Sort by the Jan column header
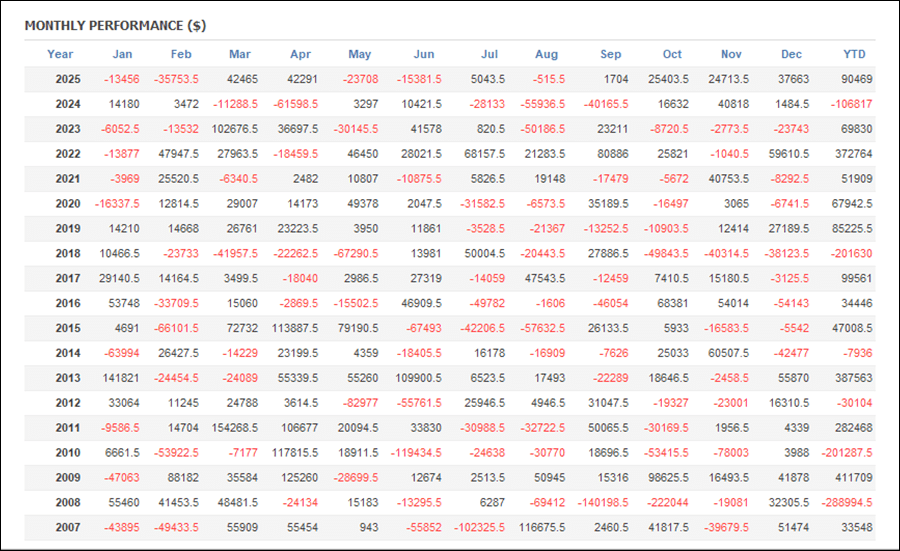The width and height of the screenshot is (900, 551). click(x=123, y=54)
